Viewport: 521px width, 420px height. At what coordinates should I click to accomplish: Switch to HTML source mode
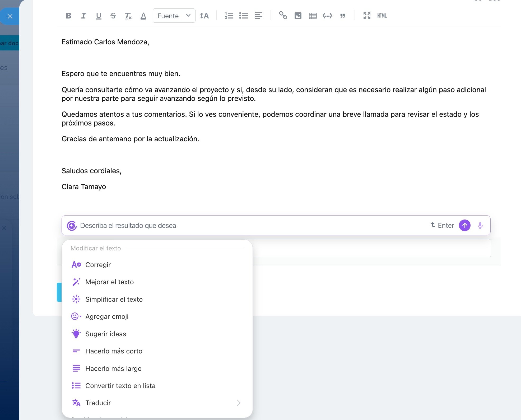click(x=382, y=16)
